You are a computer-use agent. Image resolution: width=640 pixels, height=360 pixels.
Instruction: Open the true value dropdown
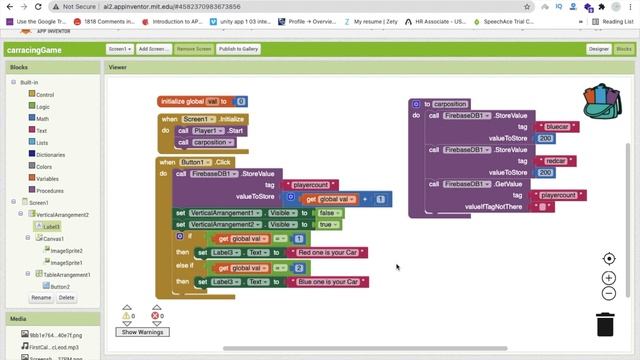[328, 224]
